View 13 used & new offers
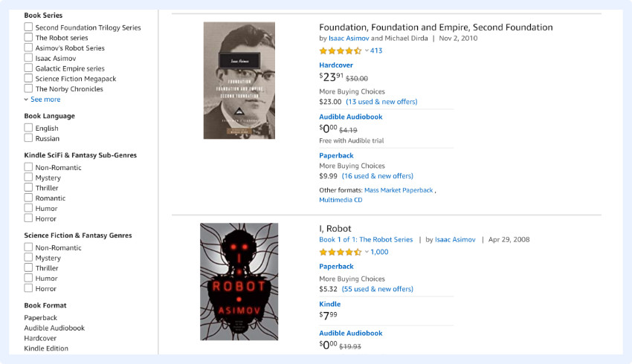This screenshot has width=632, height=364. (x=381, y=102)
